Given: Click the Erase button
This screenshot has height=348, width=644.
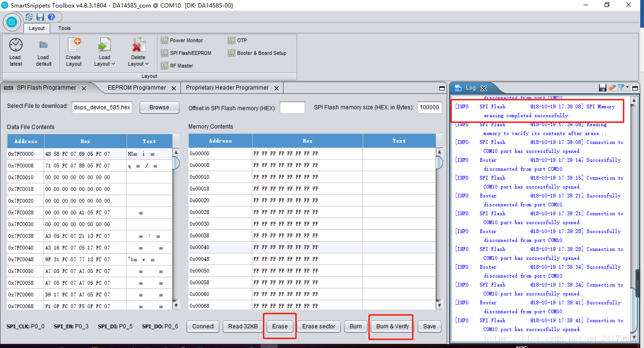Looking at the screenshot, I should tap(280, 326).
